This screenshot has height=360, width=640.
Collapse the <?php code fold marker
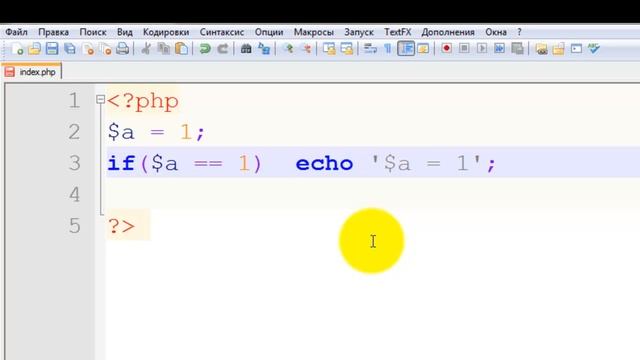[100, 99]
